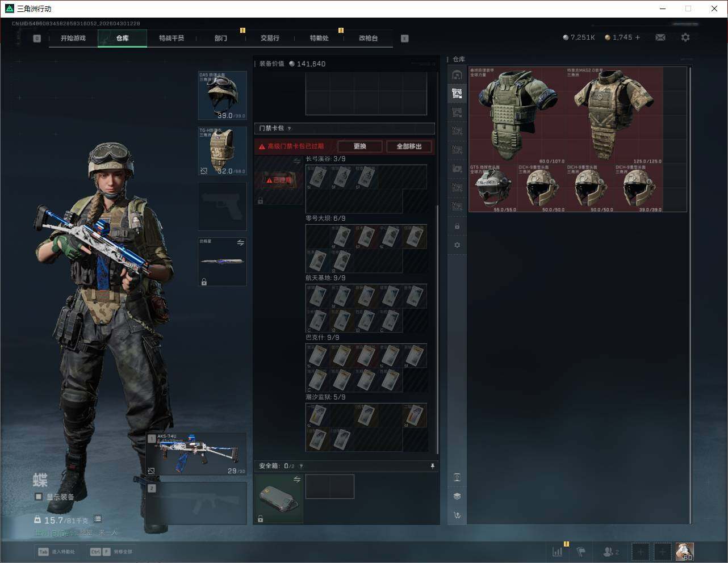
Task: Select the armor rated 60.0/107.0 in warehouse
Action: pyautogui.click(x=517, y=116)
